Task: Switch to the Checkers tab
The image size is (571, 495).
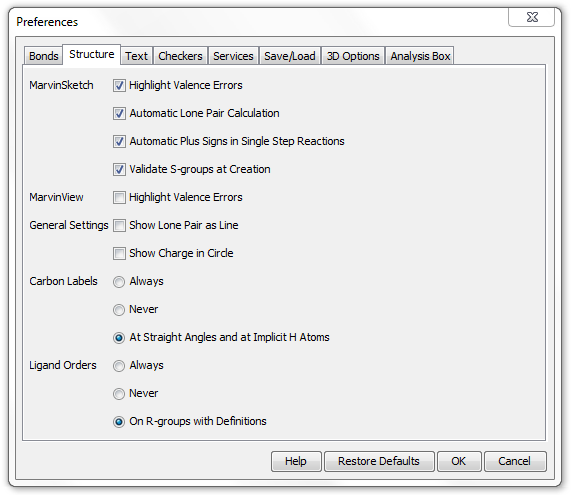Action: pyautogui.click(x=180, y=56)
